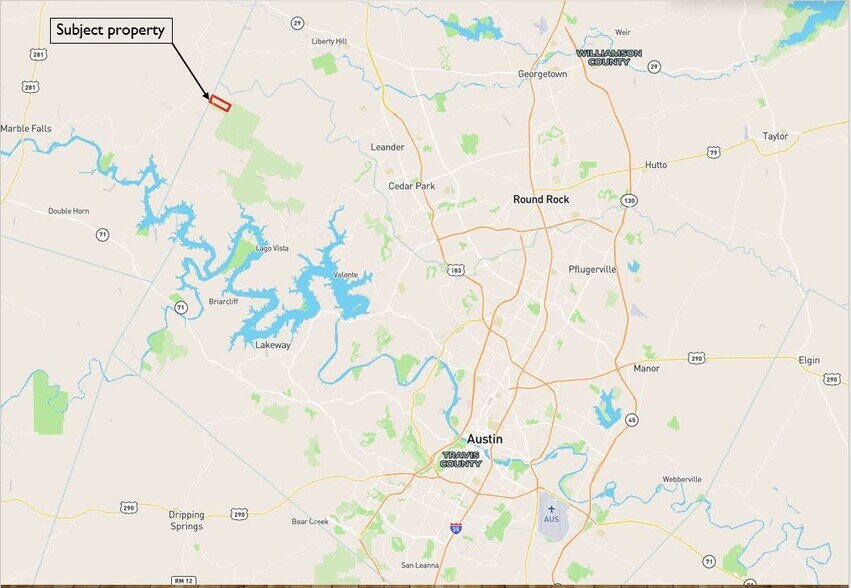851x588 pixels.
Task: Click the Interstate 35 shield
Action: point(456,528)
